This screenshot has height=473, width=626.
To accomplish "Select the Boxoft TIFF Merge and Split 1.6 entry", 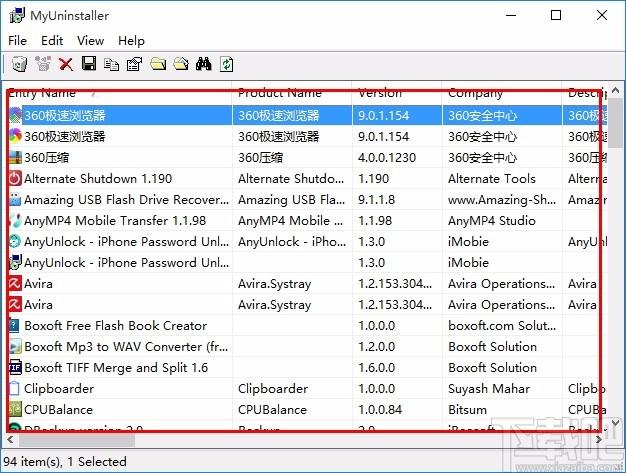I will pyautogui.click(x=116, y=368).
